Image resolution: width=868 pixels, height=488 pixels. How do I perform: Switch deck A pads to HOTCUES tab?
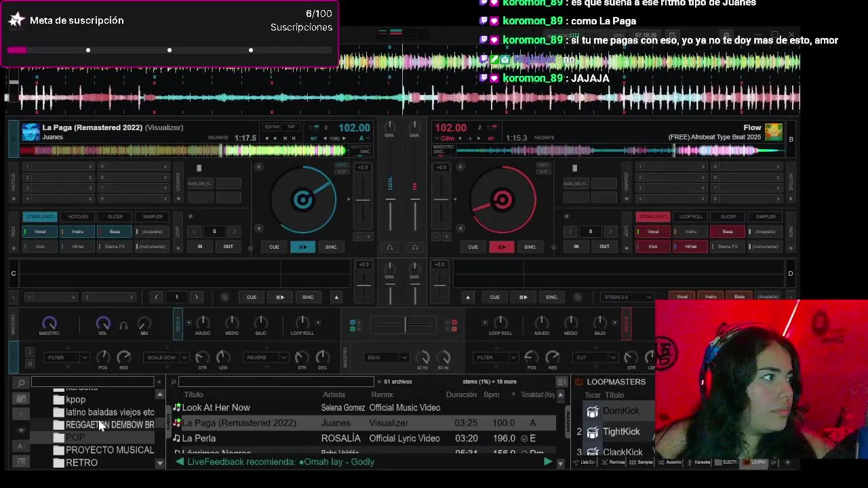click(x=77, y=217)
